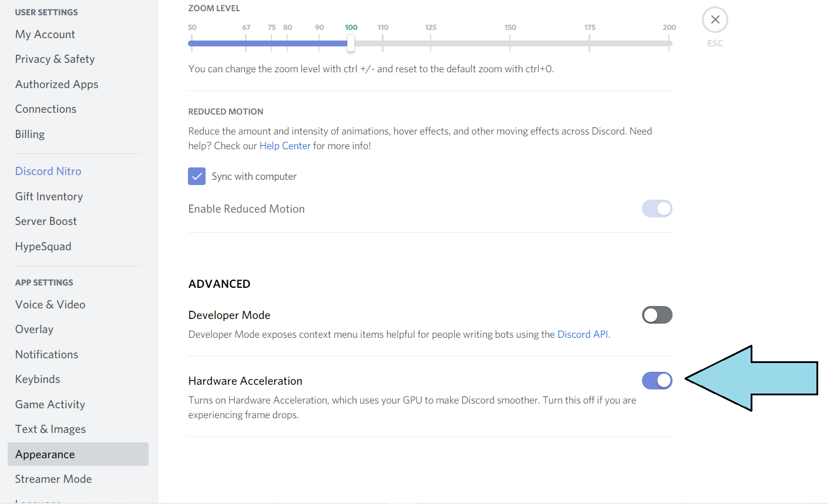
Task: Click the APP SETTINGS header
Action: [44, 283]
